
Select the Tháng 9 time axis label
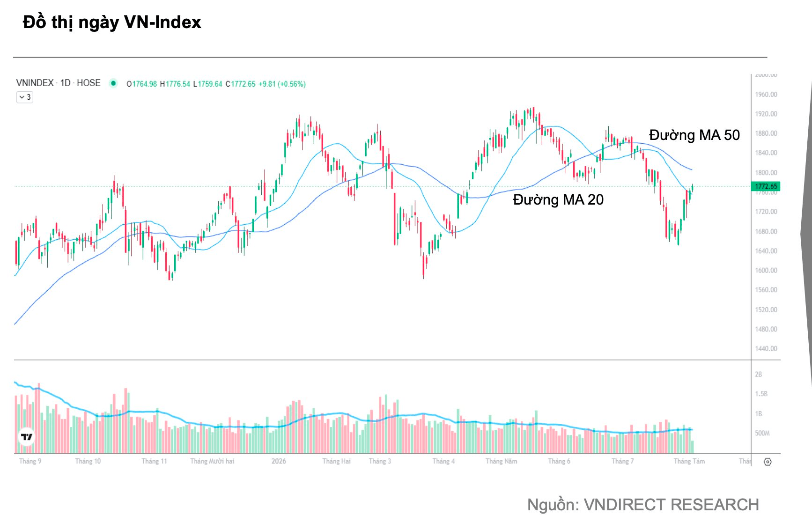coord(30,461)
